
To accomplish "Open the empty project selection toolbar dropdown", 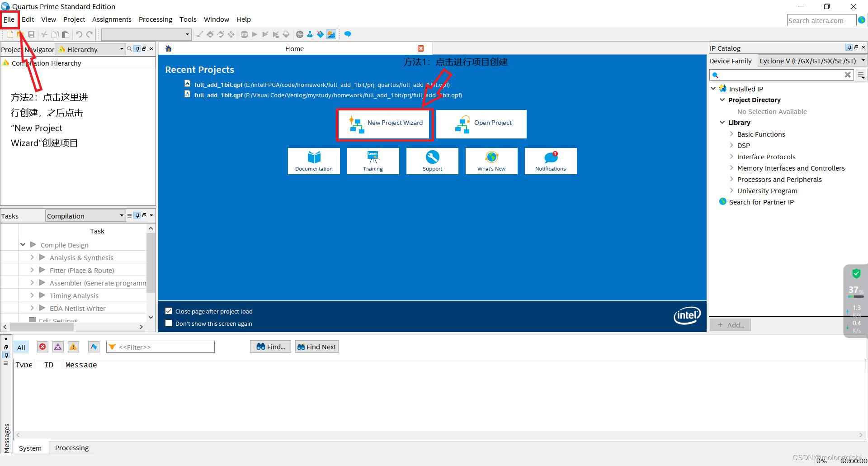I will tap(146, 34).
